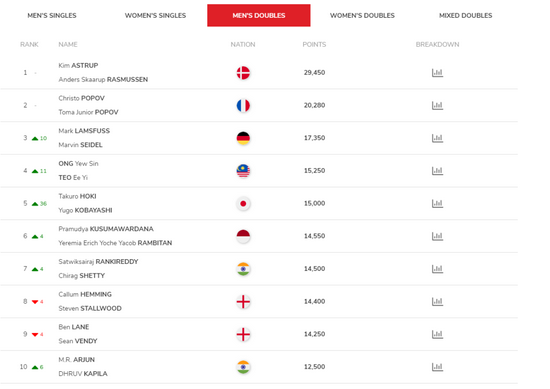Show breakdown icon for Ong and Teo
Image resolution: width=550 pixels, height=389 pixels.
[437, 170]
